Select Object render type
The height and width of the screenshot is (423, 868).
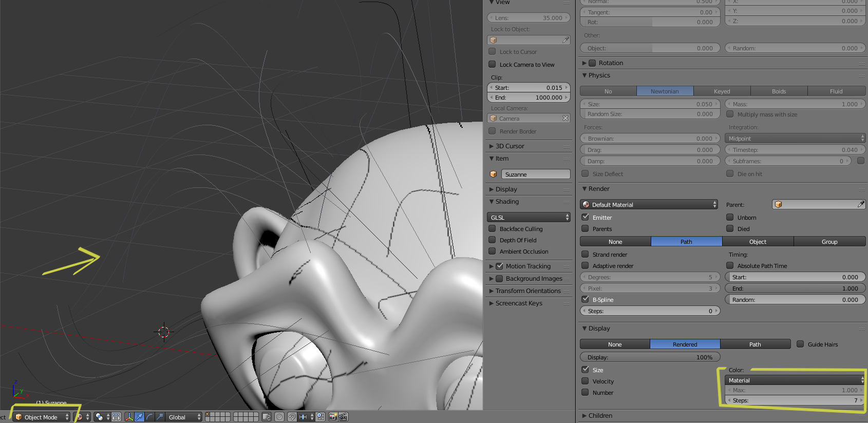coord(758,242)
